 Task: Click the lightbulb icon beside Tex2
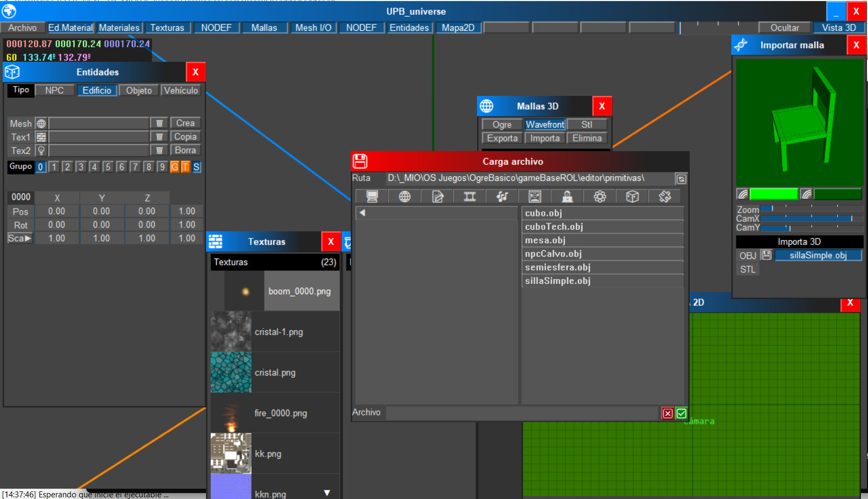tap(41, 151)
